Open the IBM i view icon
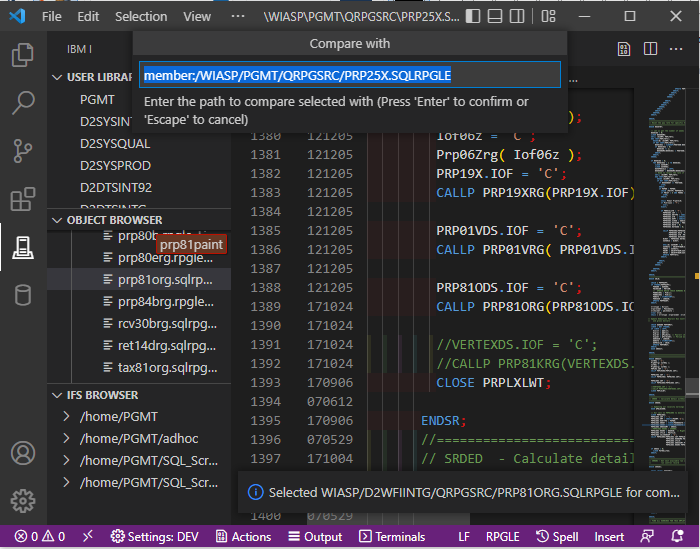Screen dimensions: 700x549 pos(22,247)
